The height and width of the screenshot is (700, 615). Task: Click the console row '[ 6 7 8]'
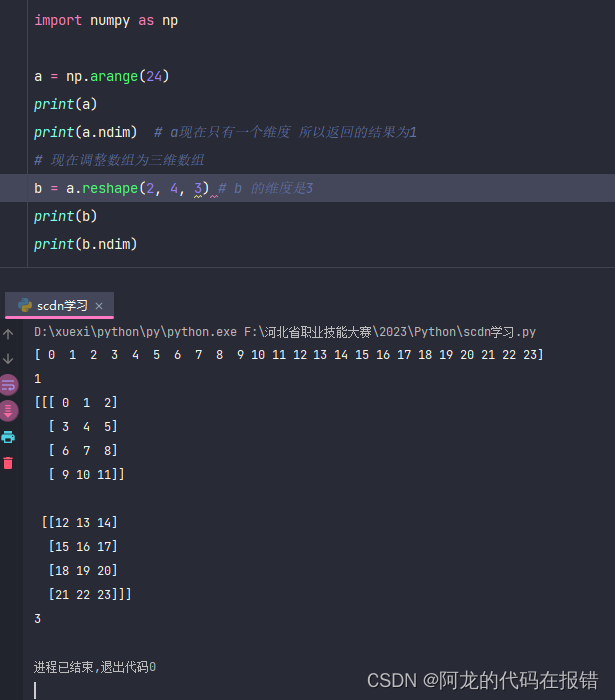coord(83,451)
